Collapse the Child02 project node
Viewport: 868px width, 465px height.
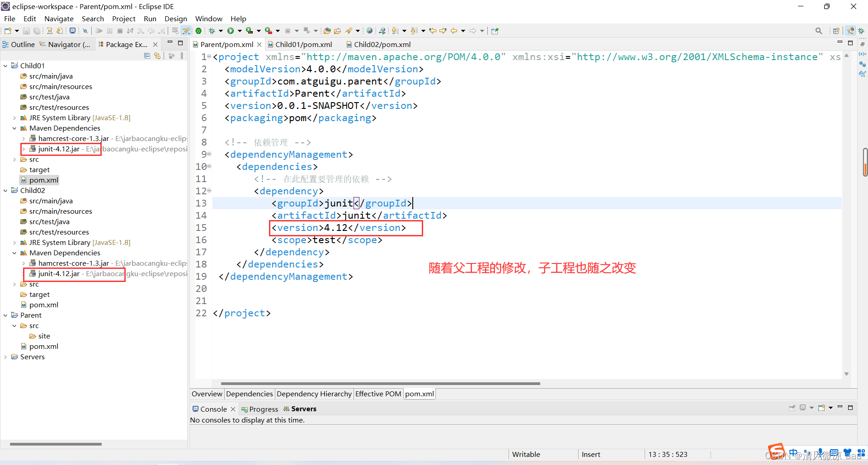click(x=5, y=191)
